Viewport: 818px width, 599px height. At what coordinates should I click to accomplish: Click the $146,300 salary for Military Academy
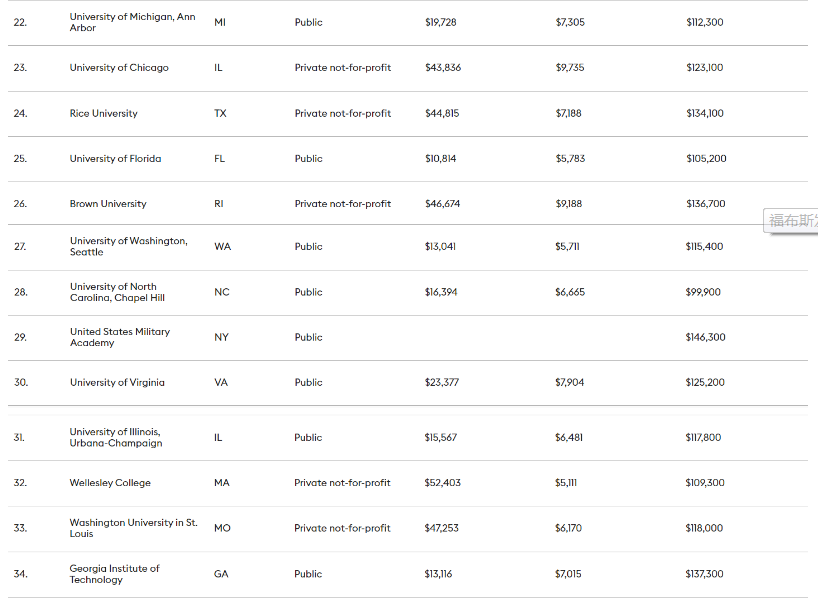pos(705,337)
